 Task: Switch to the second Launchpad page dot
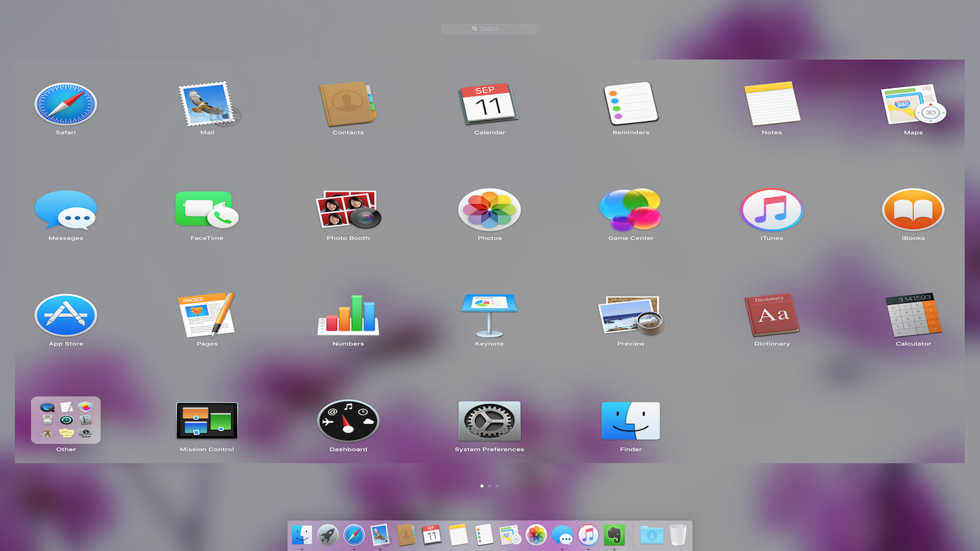pyautogui.click(x=489, y=486)
